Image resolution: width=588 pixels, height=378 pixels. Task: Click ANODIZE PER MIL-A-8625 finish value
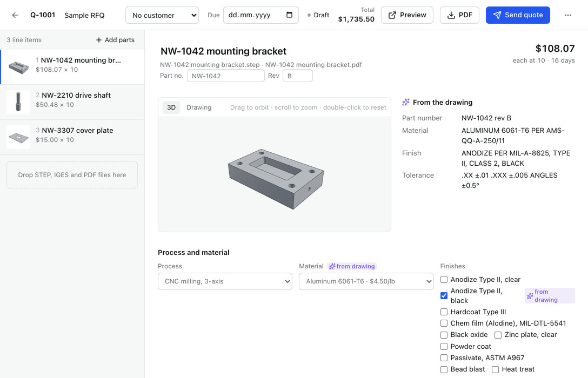[x=516, y=158]
